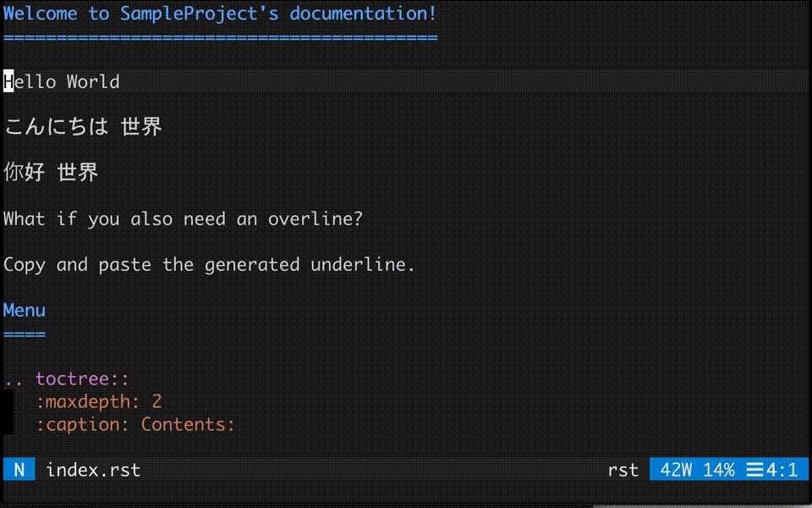Viewport: 812px width, 508px height.
Task: Click the 4:1 cursor position readout
Action: pos(782,470)
